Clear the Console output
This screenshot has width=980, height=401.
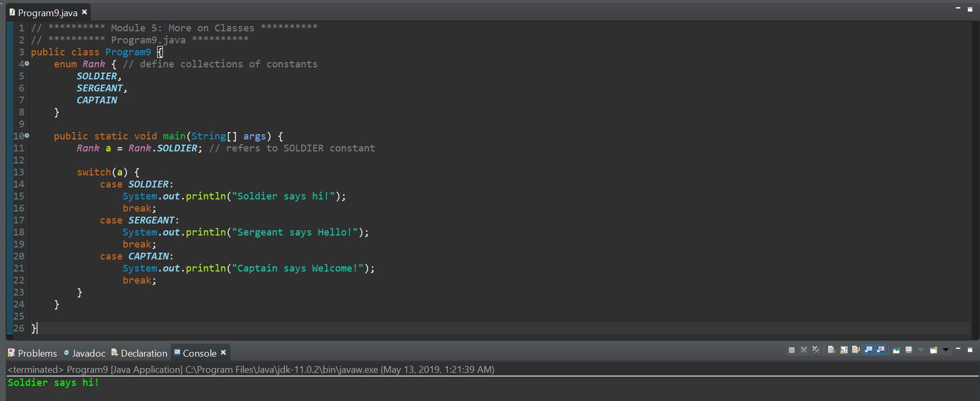(x=831, y=350)
